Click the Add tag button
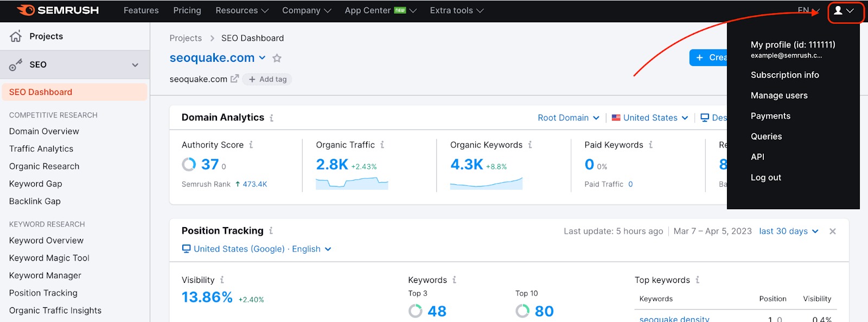 (267, 79)
